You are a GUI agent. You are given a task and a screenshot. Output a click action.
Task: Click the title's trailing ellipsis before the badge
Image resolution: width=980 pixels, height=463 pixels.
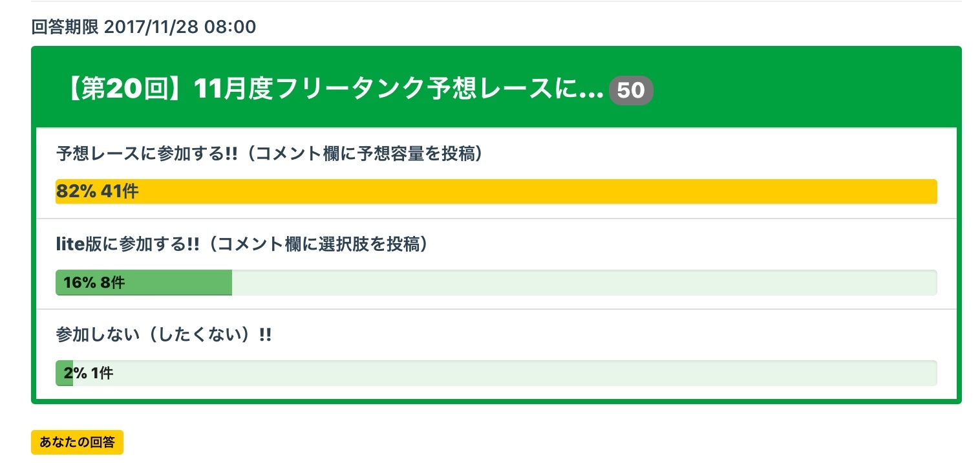(591, 94)
